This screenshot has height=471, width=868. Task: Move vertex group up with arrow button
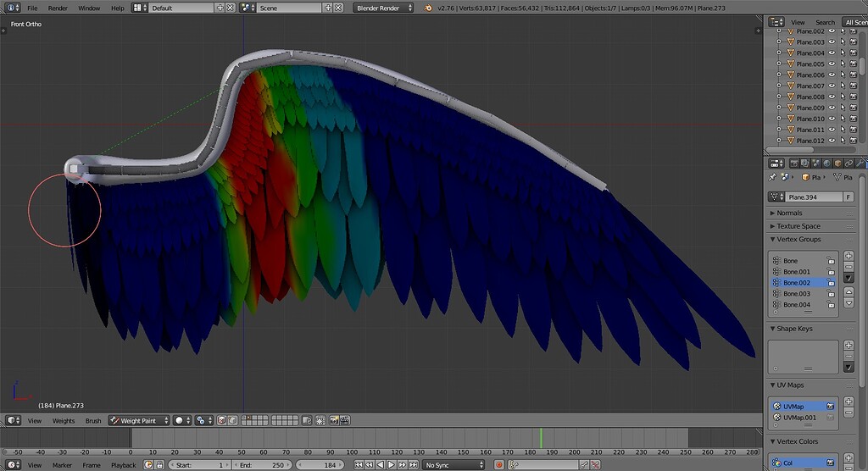(849, 291)
